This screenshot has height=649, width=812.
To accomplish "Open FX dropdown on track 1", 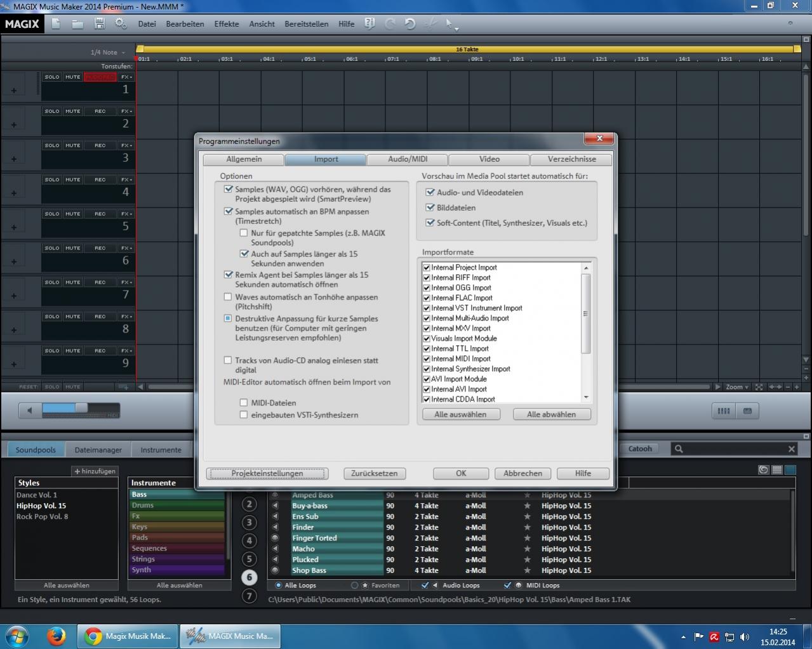I will 126,77.
